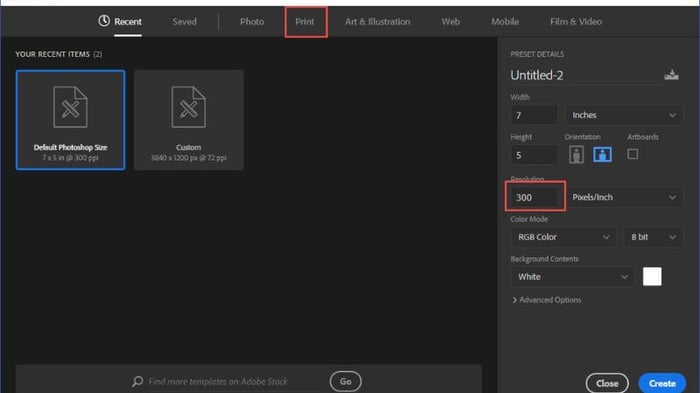Switch to the Film & Video tab
This screenshot has width=700, height=393.
(576, 21)
